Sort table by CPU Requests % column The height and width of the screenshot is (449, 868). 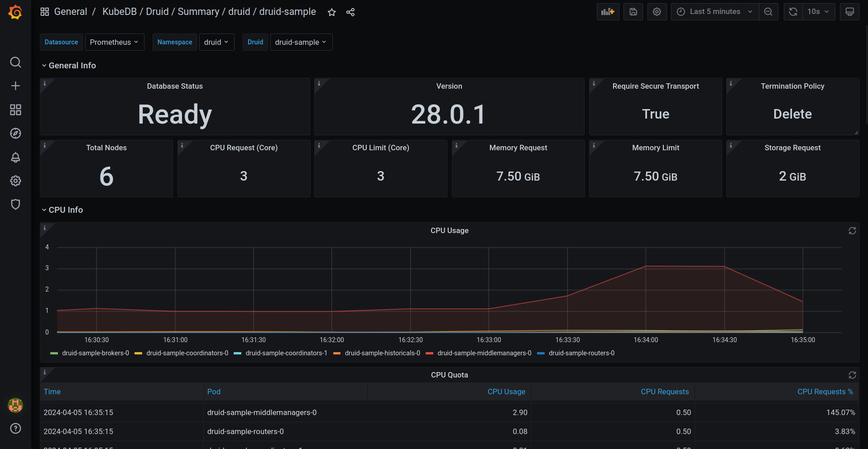[825, 392]
